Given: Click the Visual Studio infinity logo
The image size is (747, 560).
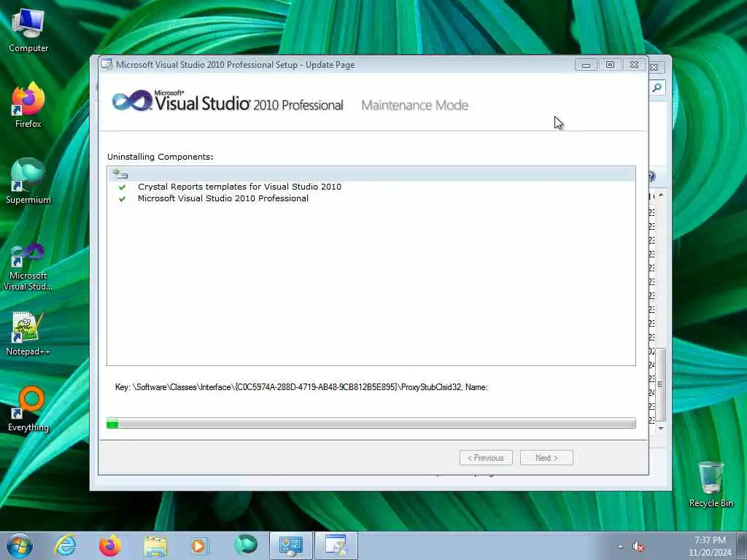Looking at the screenshot, I should click(132, 101).
